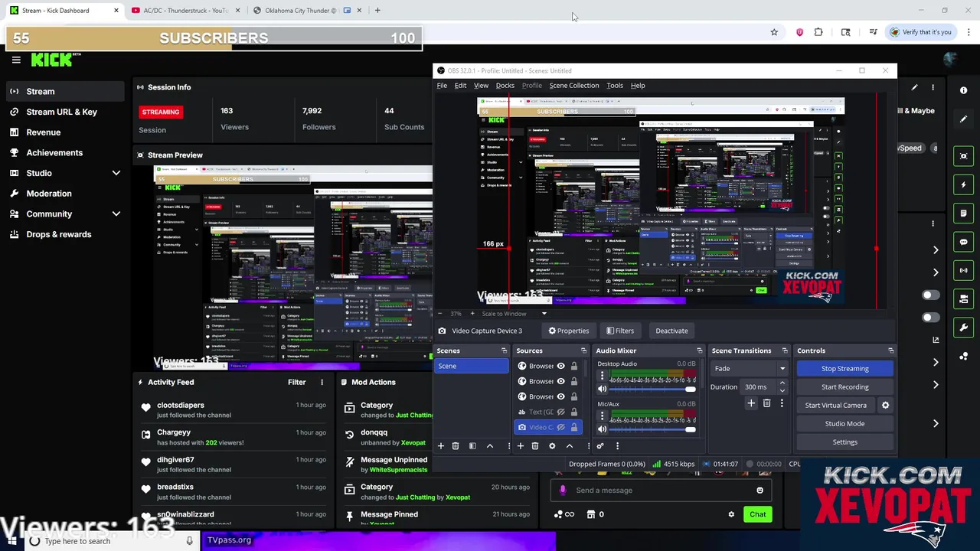Select Scene in OBS Scenes list

[x=472, y=366]
